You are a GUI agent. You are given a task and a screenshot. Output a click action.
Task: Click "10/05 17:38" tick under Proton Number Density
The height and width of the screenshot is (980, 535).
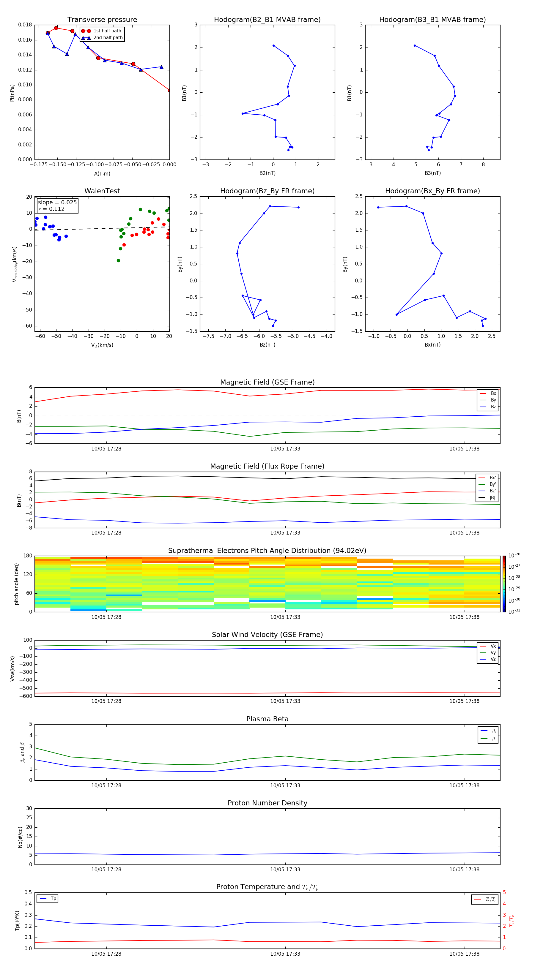(x=464, y=870)
